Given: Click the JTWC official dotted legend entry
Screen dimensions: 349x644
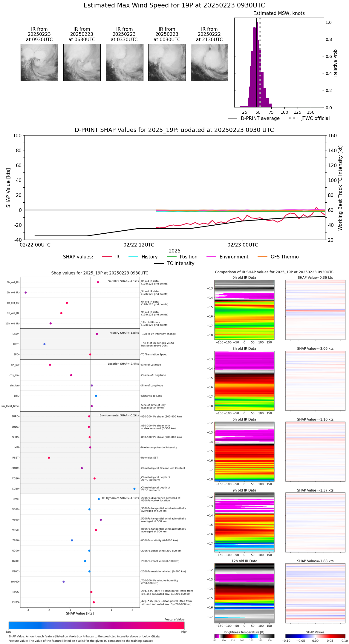Looking at the screenshot, I should (309, 118).
